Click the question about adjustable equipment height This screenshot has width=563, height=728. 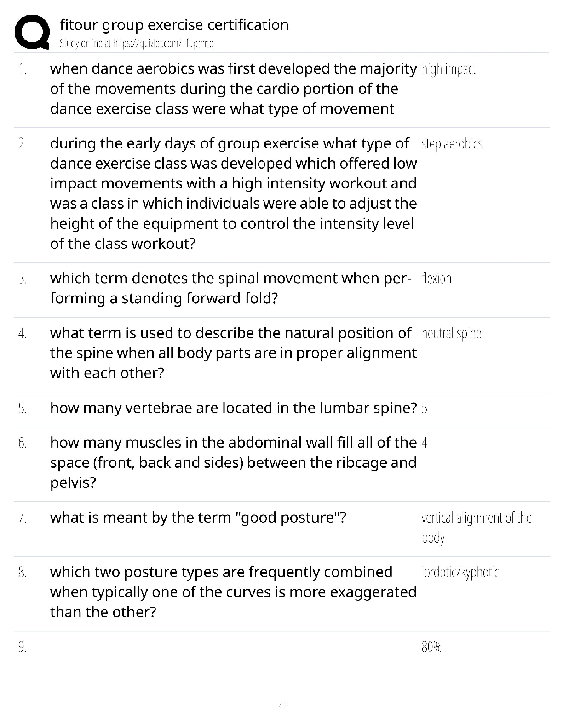point(233,193)
